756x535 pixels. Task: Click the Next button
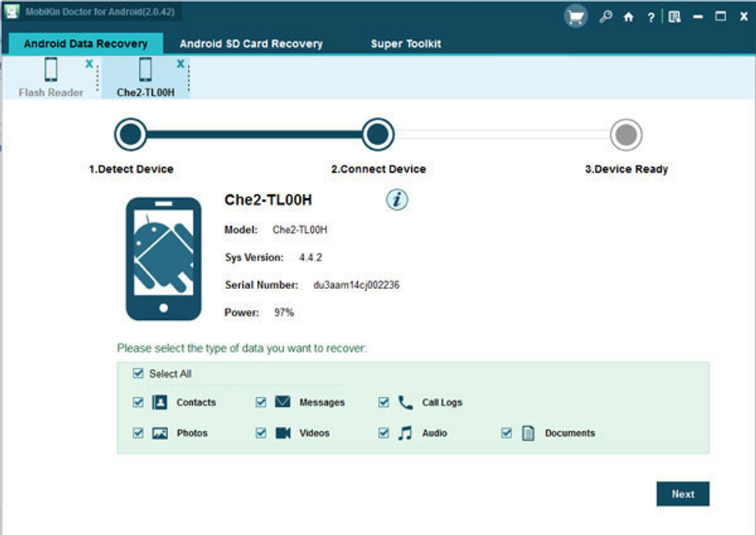[683, 494]
